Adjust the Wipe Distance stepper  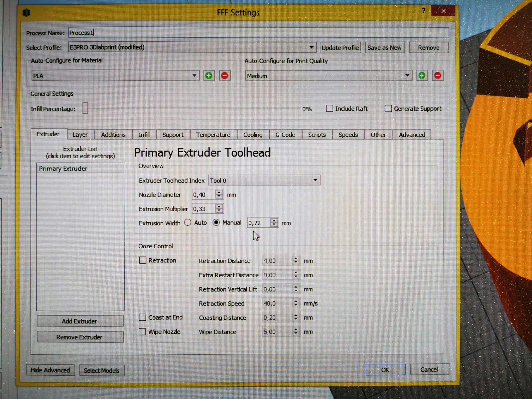coord(296,332)
